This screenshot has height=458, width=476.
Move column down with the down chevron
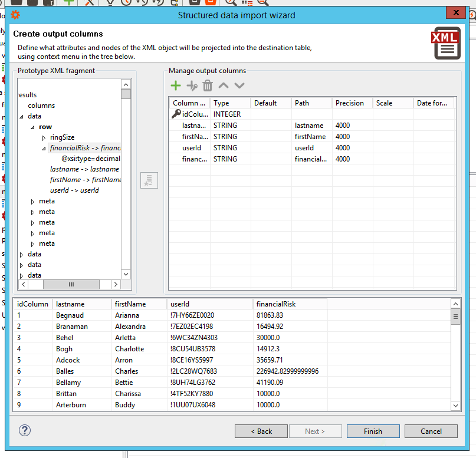click(x=239, y=86)
